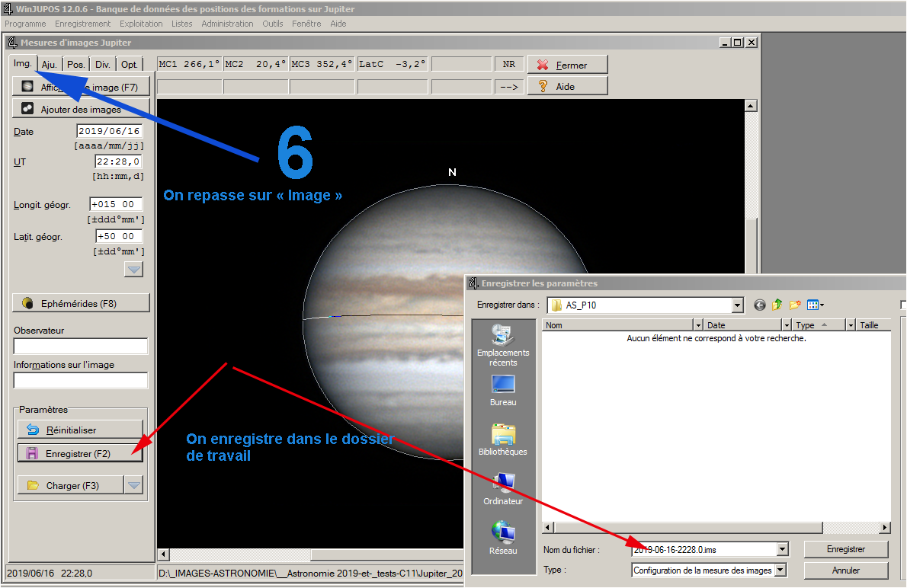Click image view scroll left arrow
Viewport: 907px width, 588px height.
tap(163, 554)
